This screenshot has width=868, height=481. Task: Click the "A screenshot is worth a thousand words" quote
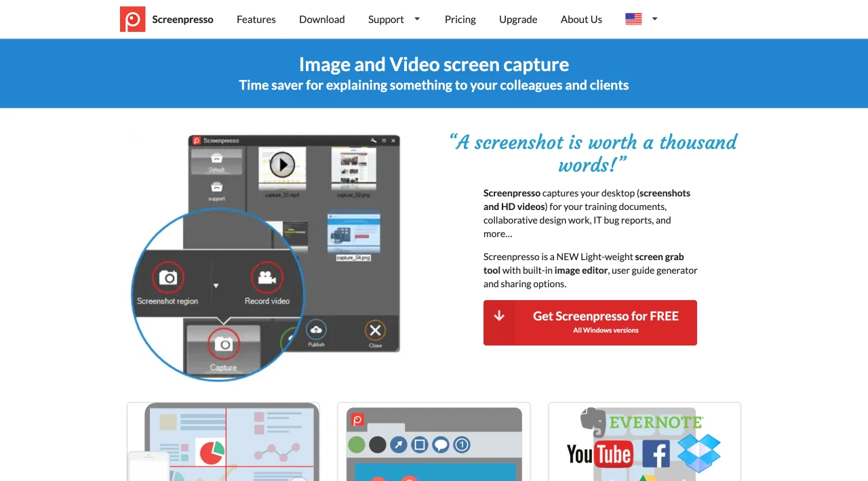click(x=593, y=152)
